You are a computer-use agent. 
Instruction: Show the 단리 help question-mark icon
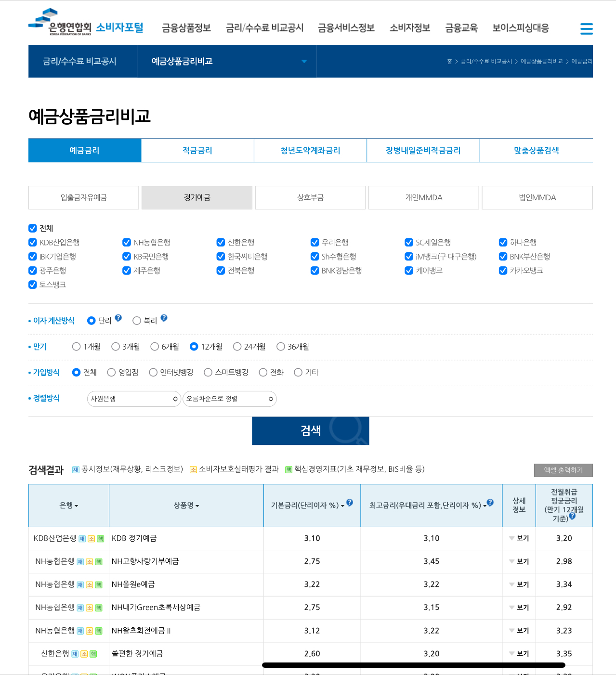[x=118, y=318]
